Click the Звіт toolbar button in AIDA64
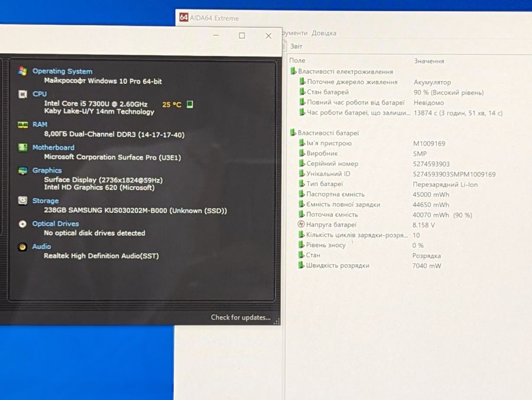The image size is (532, 400). point(296,46)
